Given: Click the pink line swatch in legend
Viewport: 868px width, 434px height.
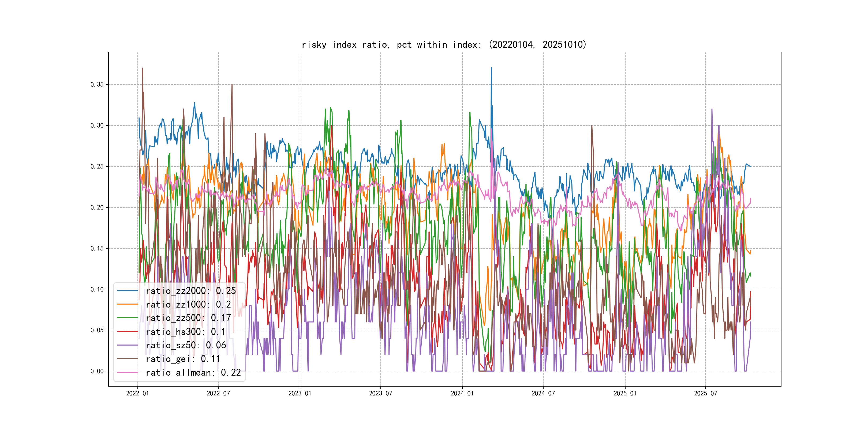Looking at the screenshot, I should (x=128, y=373).
